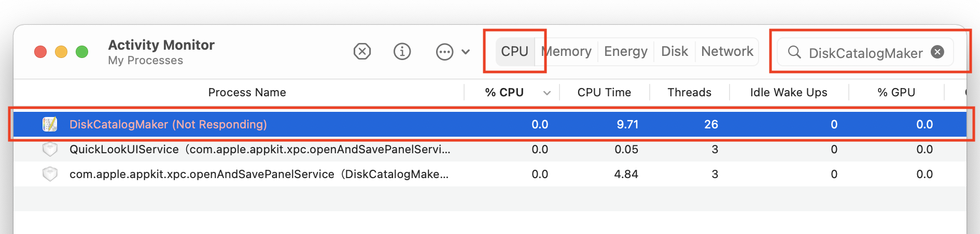Viewport: 980px width, 234px height.
Task: Sort by Threads column header
Action: coord(689,92)
